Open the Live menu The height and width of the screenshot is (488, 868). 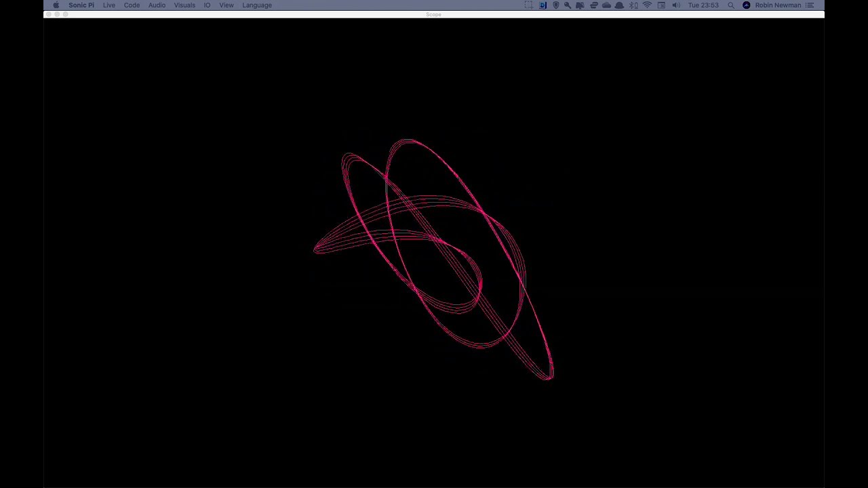click(108, 5)
